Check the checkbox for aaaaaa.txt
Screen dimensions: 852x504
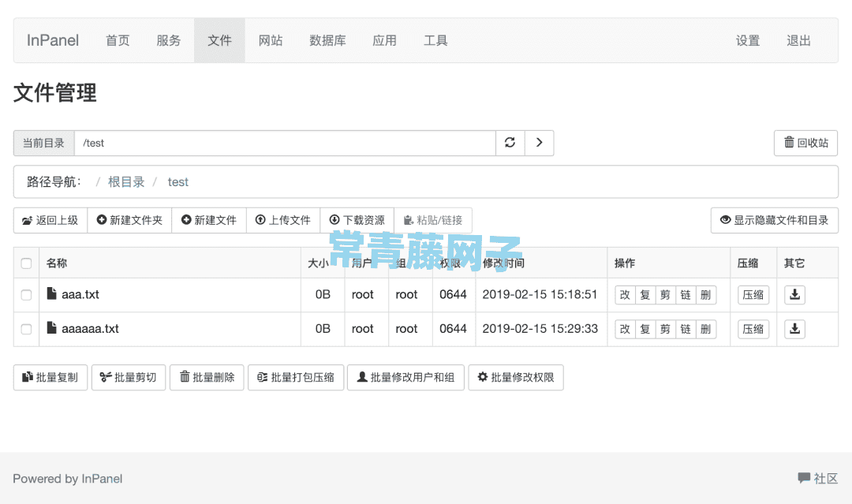pyautogui.click(x=26, y=329)
